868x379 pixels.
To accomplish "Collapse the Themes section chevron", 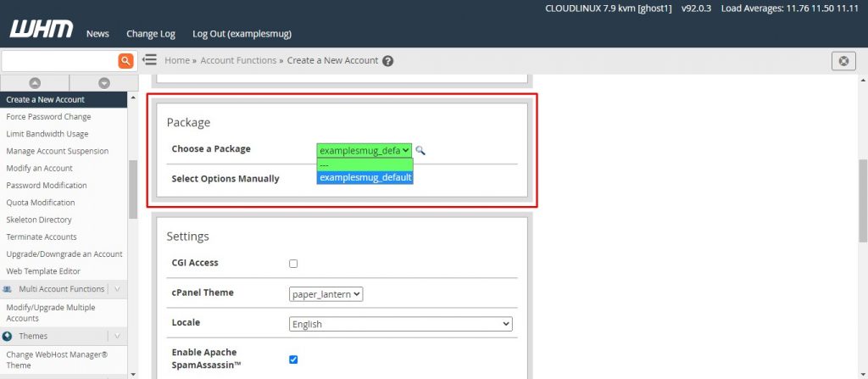I will [117, 337].
